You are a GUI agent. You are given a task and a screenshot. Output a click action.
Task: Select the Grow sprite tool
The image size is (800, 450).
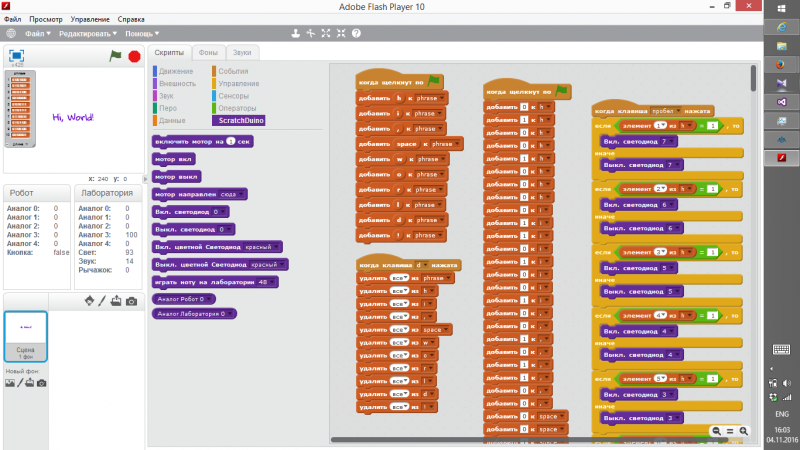pos(326,34)
